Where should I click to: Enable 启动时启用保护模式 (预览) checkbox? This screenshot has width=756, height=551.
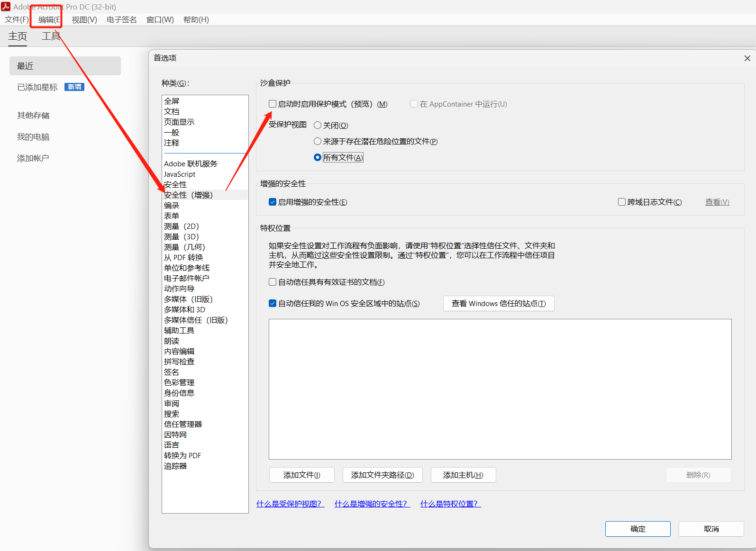click(x=273, y=104)
